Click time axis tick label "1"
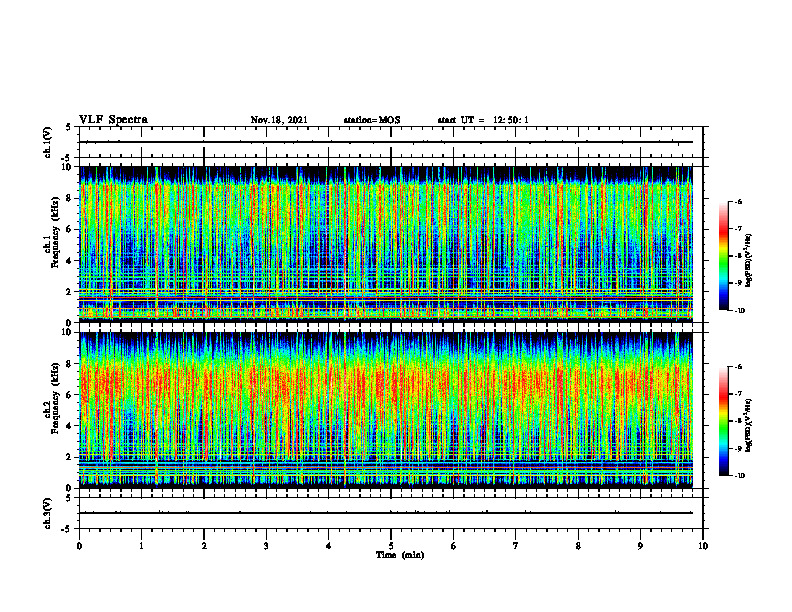The width and height of the screenshot is (792, 612). 141,546
